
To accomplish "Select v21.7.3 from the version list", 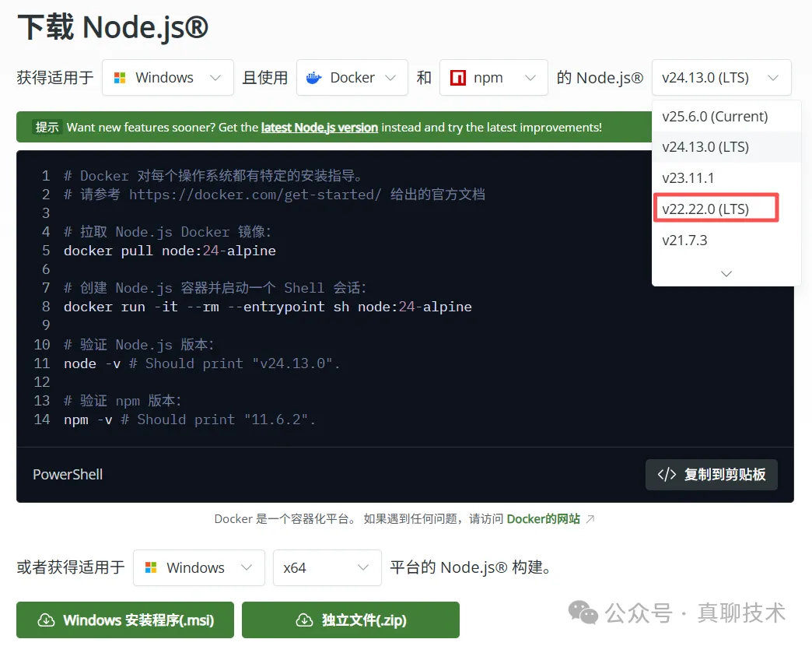I will (685, 240).
